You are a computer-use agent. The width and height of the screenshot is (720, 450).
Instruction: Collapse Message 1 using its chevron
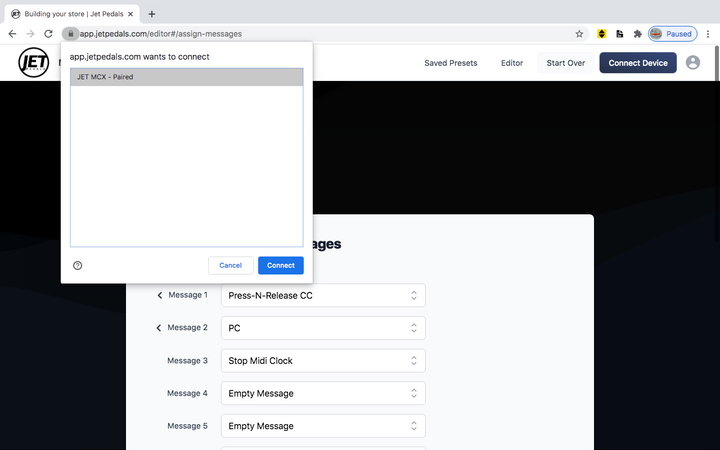coord(159,295)
